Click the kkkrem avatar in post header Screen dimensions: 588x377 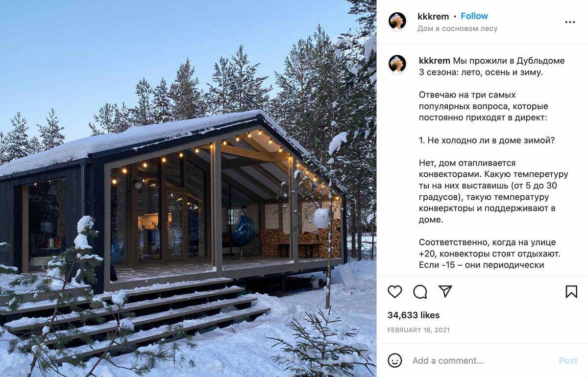[397, 22]
